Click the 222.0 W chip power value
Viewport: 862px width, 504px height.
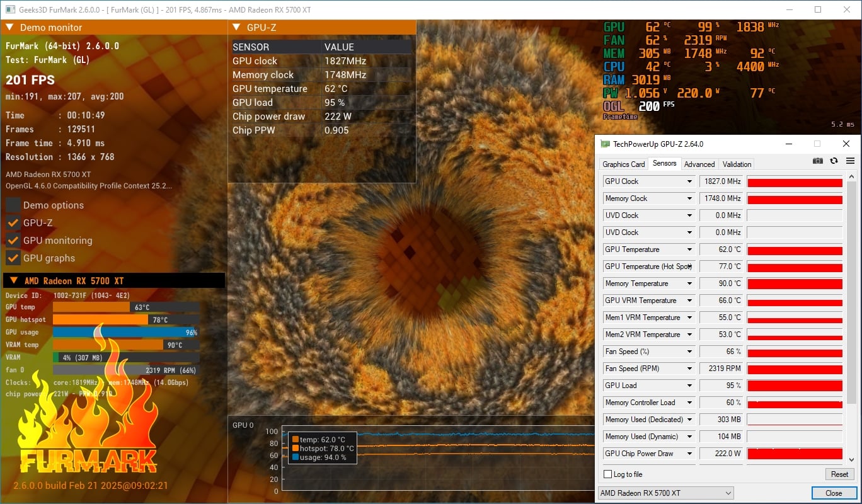(x=721, y=454)
